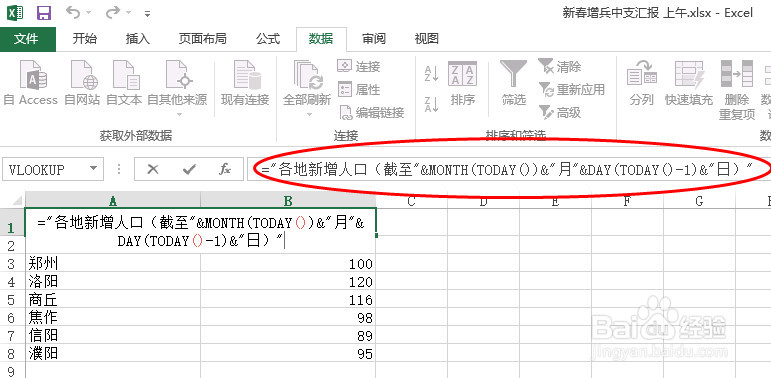Click cell with value 89
771x378 pixels.
pyautogui.click(x=288, y=335)
